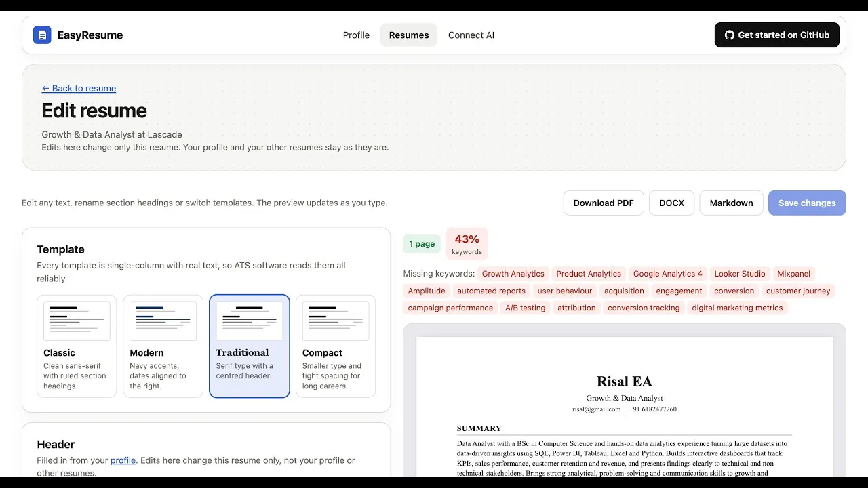The image size is (868, 488).
Task: Click the Compact template preview thumbnail
Action: click(x=336, y=321)
